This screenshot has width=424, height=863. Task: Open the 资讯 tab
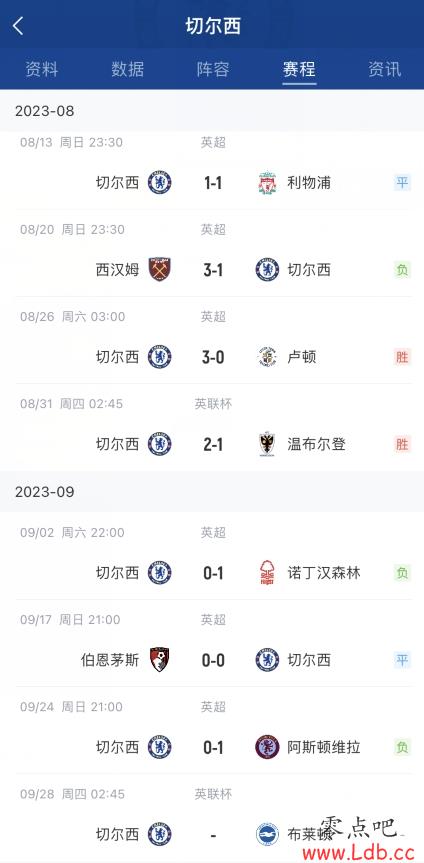pyautogui.click(x=385, y=69)
